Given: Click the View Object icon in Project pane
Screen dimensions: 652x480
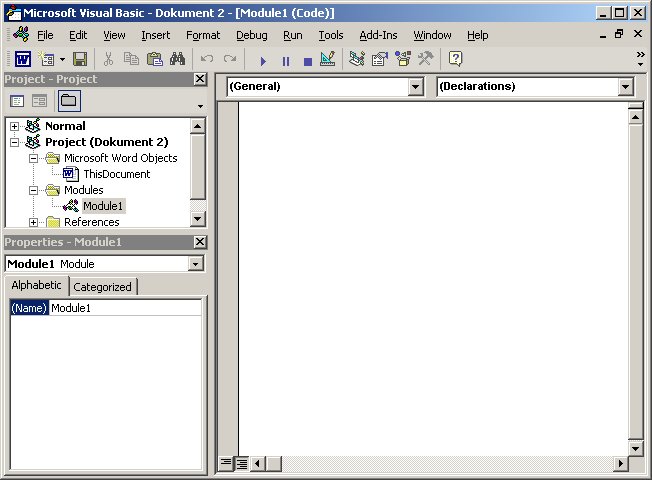Looking at the screenshot, I should click(x=40, y=101).
